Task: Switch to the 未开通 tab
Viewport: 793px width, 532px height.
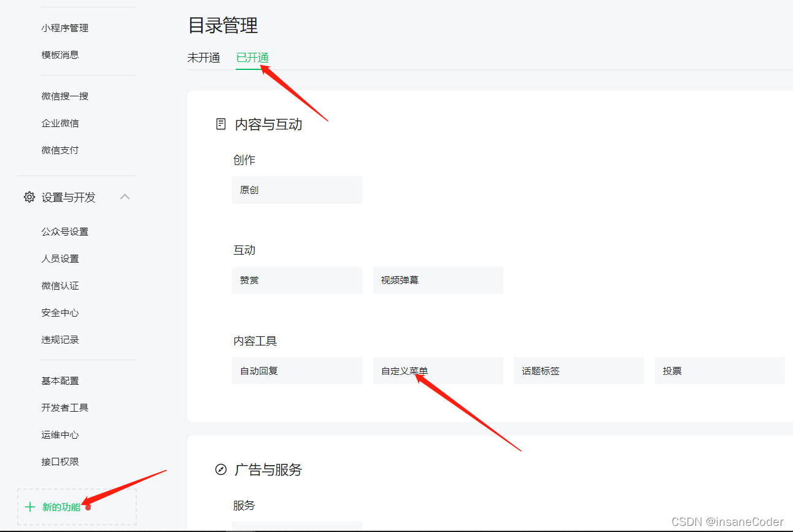Action: coord(204,57)
